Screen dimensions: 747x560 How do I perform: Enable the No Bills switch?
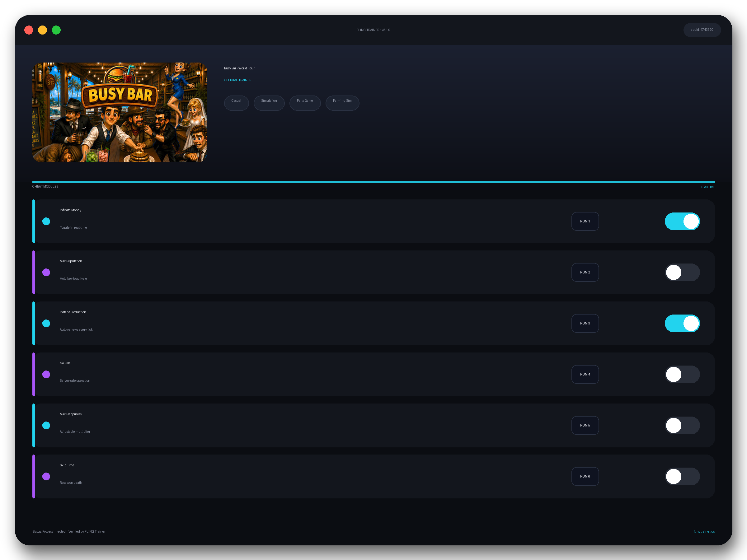click(x=682, y=374)
